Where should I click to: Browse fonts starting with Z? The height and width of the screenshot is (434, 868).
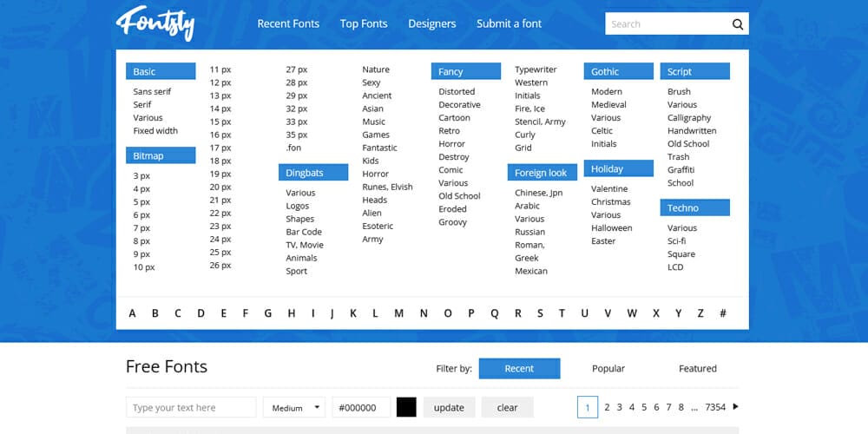coord(700,313)
